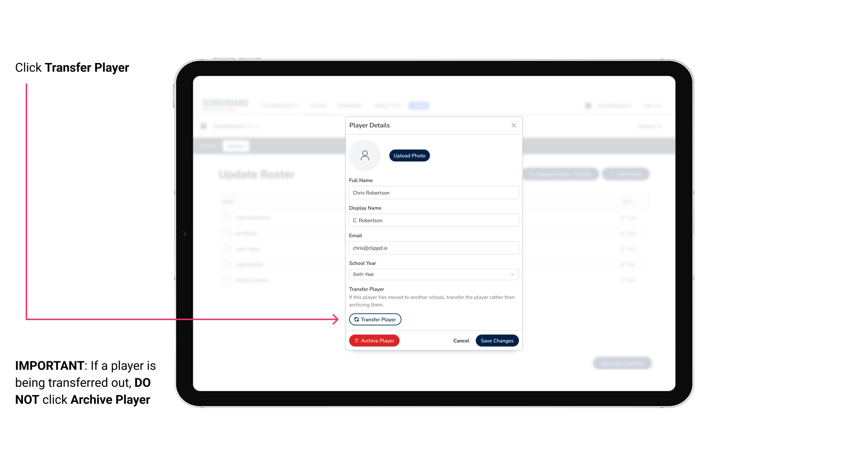
Task: Click the Display Name input field
Action: click(x=433, y=220)
